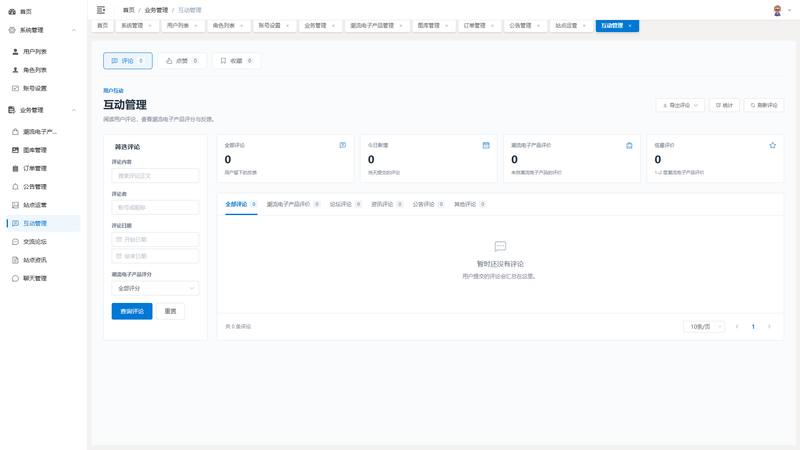The image size is (800, 450).
Task: Open 图库管理 in the sidebar
Action: coord(44,150)
